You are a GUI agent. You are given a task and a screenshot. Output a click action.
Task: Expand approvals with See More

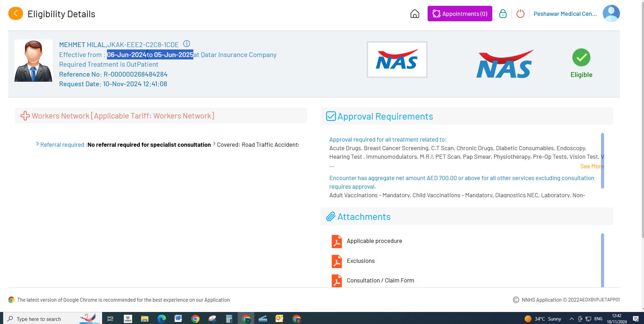click(x=591, y=166)
